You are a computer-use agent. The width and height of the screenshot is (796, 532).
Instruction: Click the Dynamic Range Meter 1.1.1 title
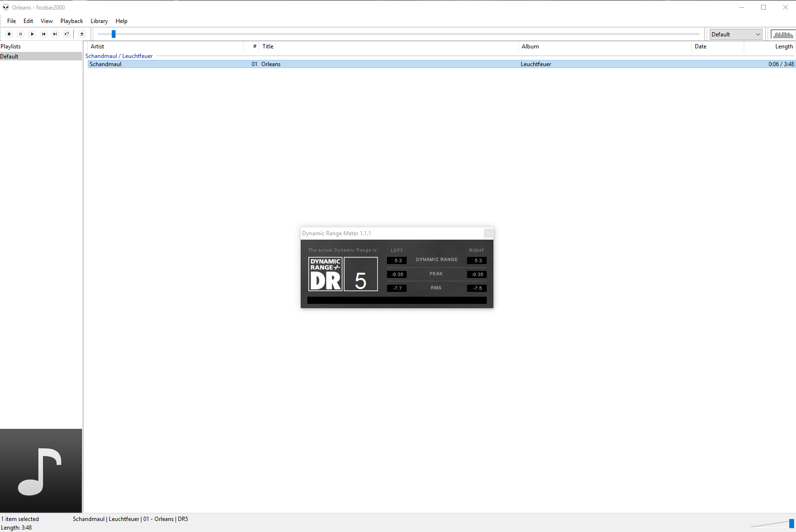[337, 233]
